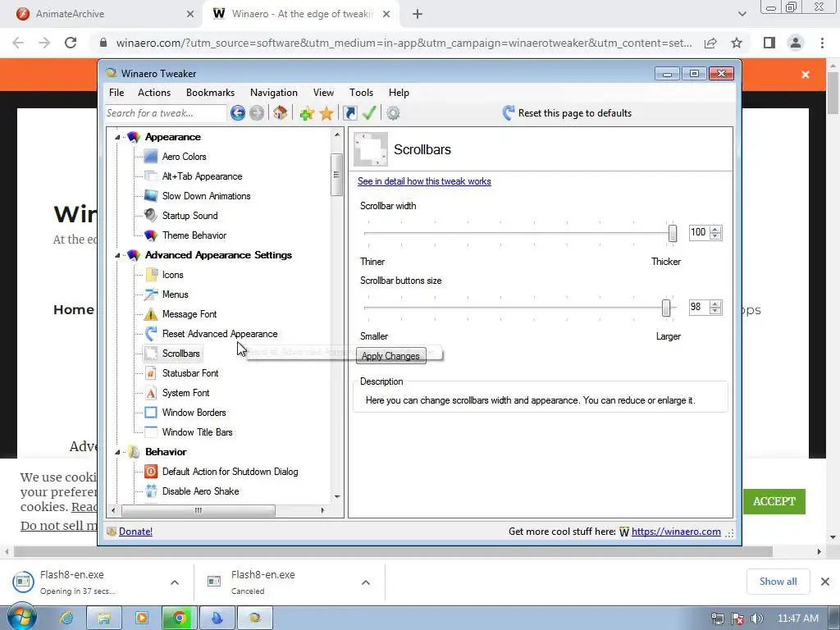
Task: Open the Chrome profile avatar
Action: point(796,43)
